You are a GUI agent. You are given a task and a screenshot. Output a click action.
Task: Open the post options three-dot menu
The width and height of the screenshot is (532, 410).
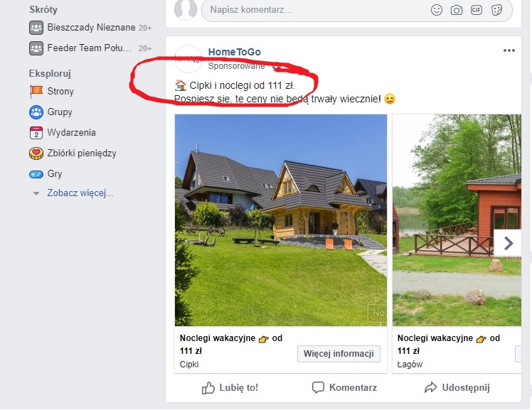[x=509, y=50]
